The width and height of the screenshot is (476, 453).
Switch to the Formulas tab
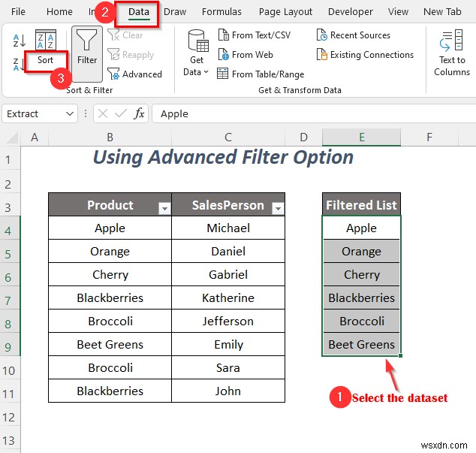pyautogui.click(x=221, y=12)
